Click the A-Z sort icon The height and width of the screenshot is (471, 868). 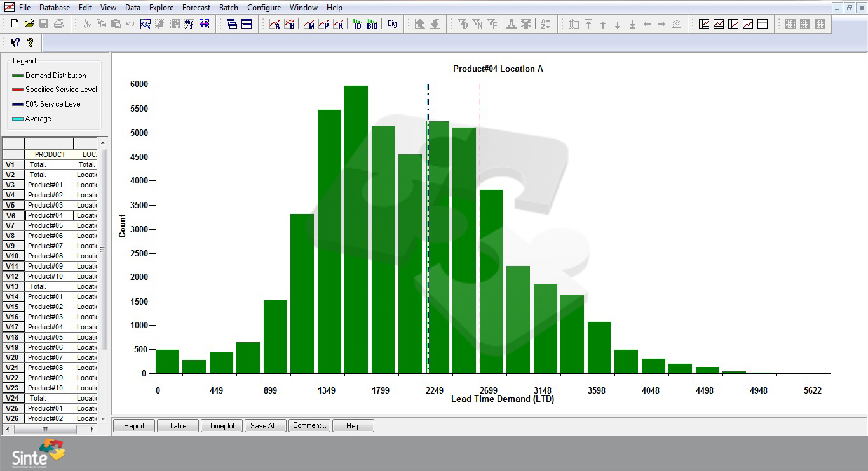pyautogui.click(x=546, y=24)
